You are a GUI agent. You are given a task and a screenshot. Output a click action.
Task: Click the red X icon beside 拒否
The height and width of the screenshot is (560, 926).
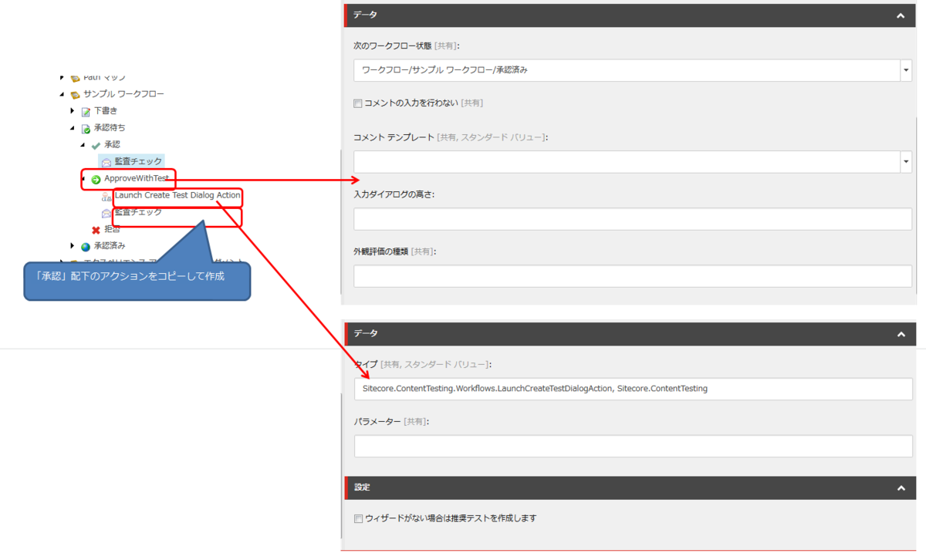pos(96,230)
